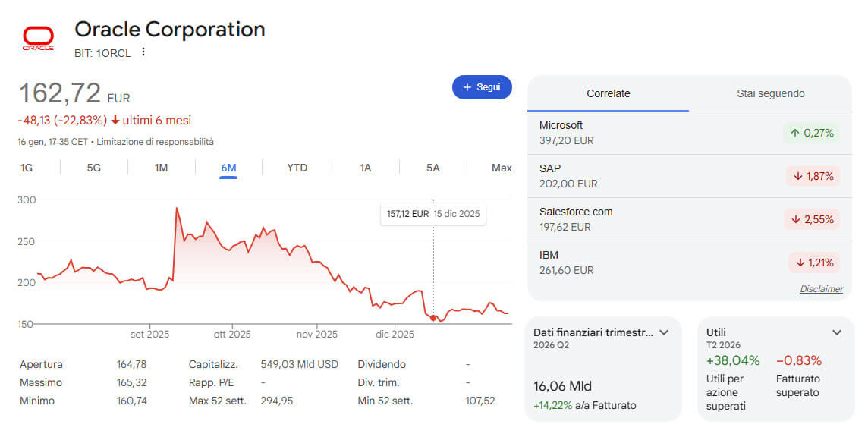The height and width of the screenshot is (437, 868).
Task: Click the plus icon inside the Segui button
Action: pos(467,87)
